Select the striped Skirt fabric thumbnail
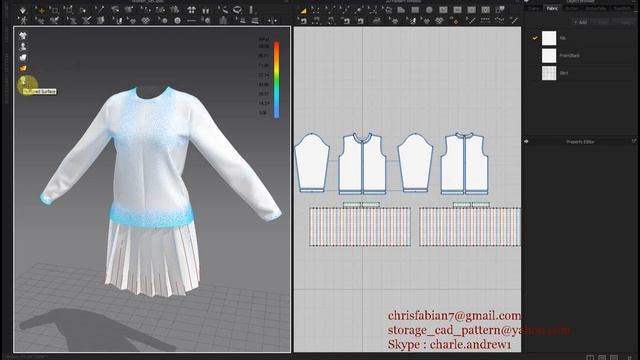This screenshot has width=640, height=360. point(549,73)
